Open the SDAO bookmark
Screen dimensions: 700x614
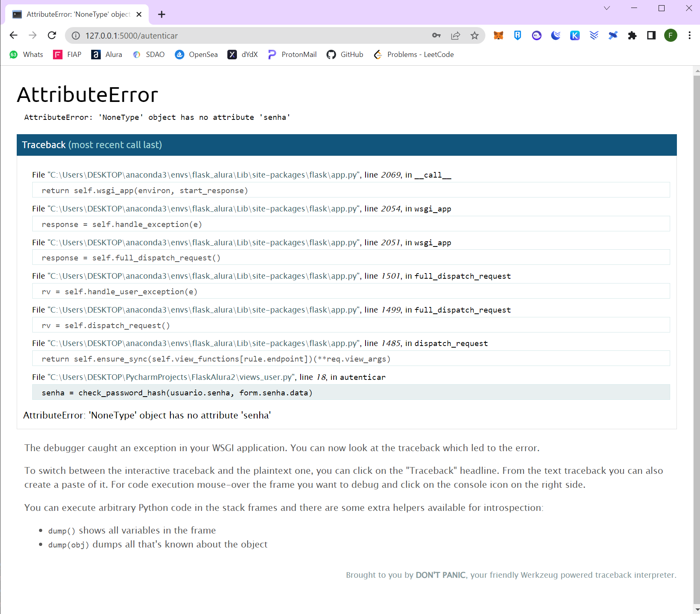click(x=149, y=55)
